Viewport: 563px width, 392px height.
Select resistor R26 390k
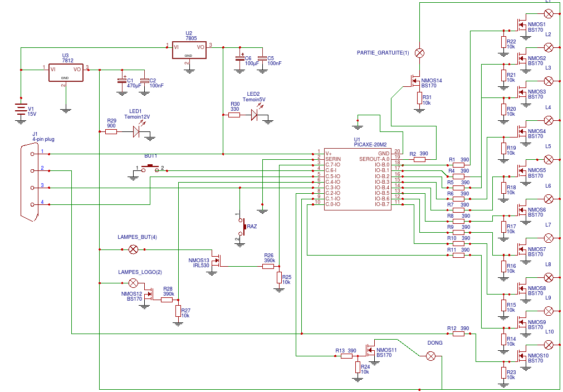tap(269, 266)
